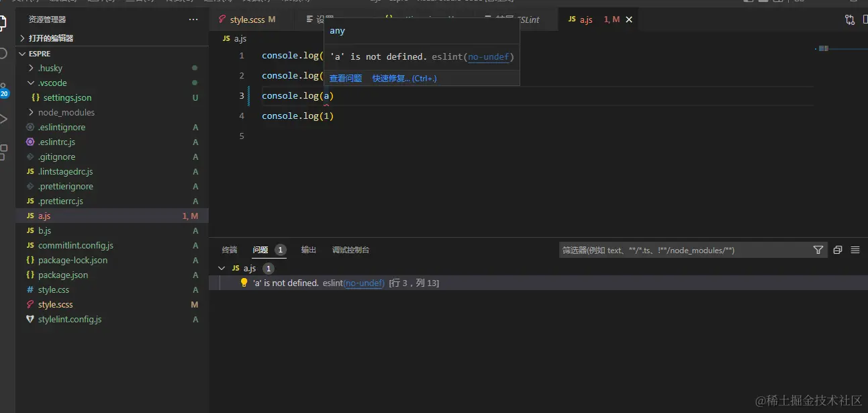Screen dimensions: 868x413
Task: Click the lightbulb quick-fix icon in problems list
Action: [x=244, y=283]
